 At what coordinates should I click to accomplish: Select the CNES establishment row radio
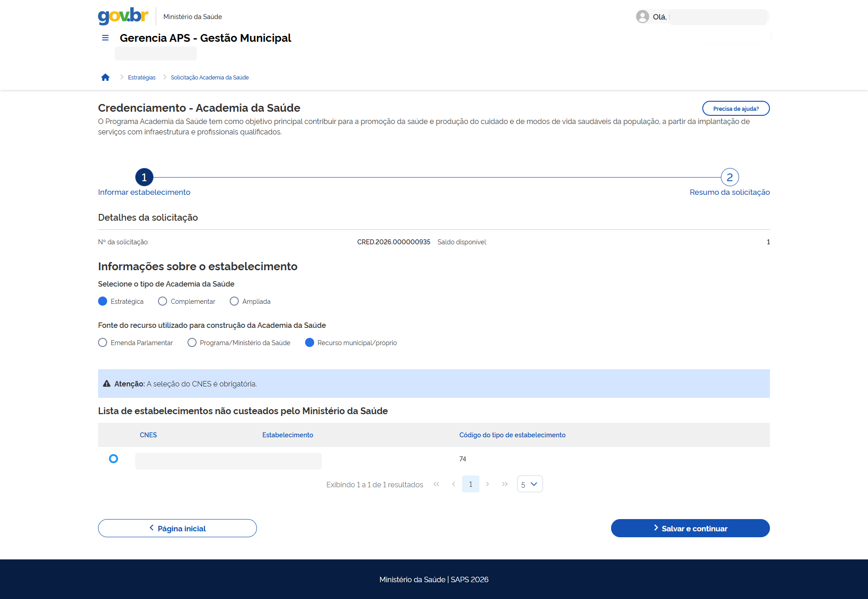point(113,459)
